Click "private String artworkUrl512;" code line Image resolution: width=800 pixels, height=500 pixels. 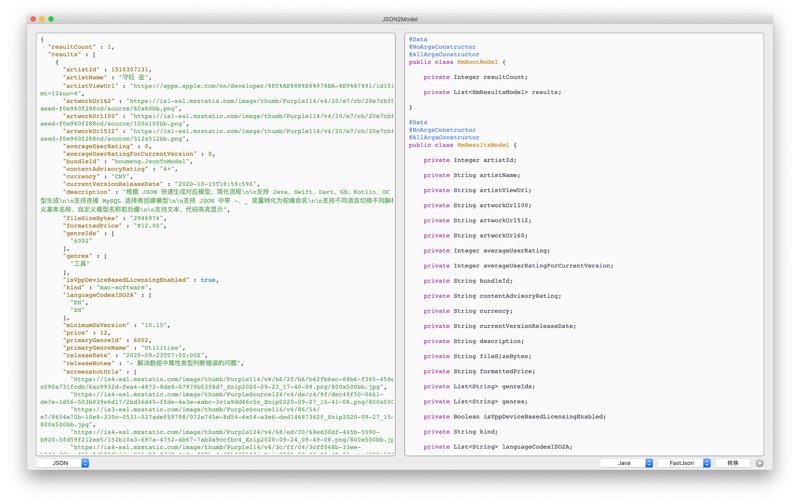pos(478,221)
